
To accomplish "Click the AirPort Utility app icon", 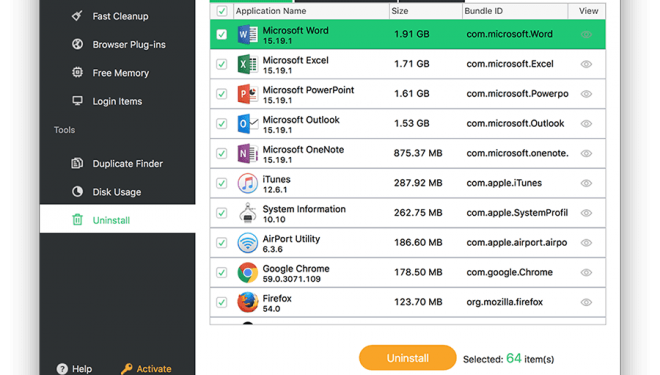I will tap(248, 243).
